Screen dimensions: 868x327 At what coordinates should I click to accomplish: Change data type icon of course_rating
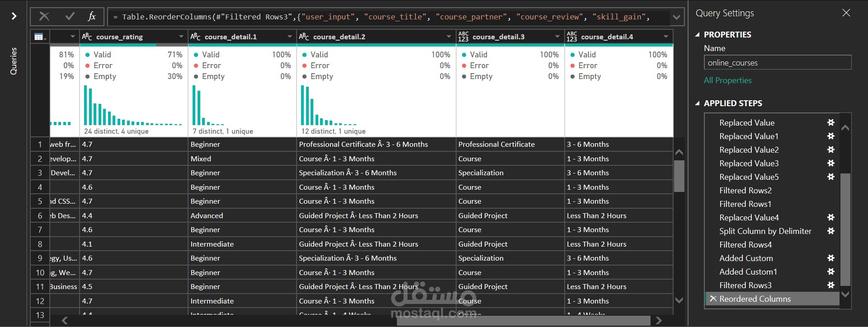[87, 37]
